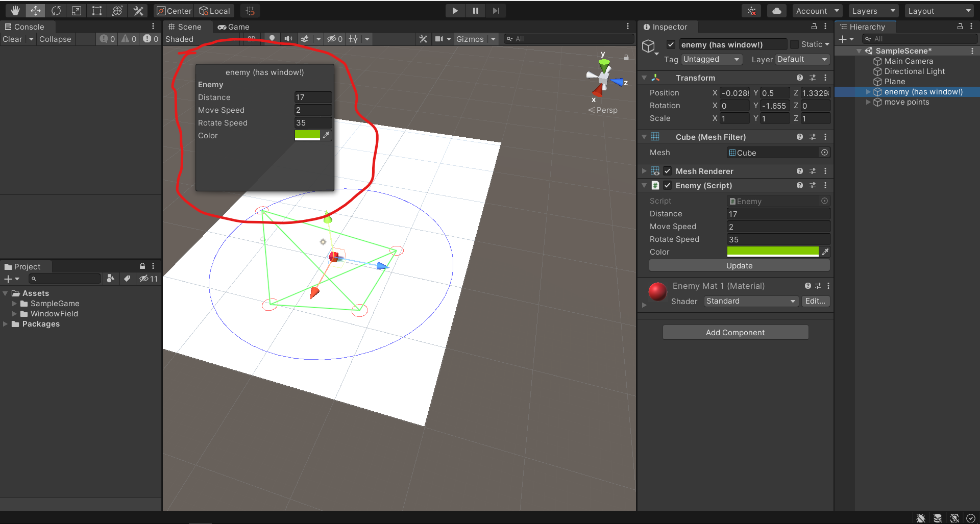Open Layers dropdown

coord(874,11)
